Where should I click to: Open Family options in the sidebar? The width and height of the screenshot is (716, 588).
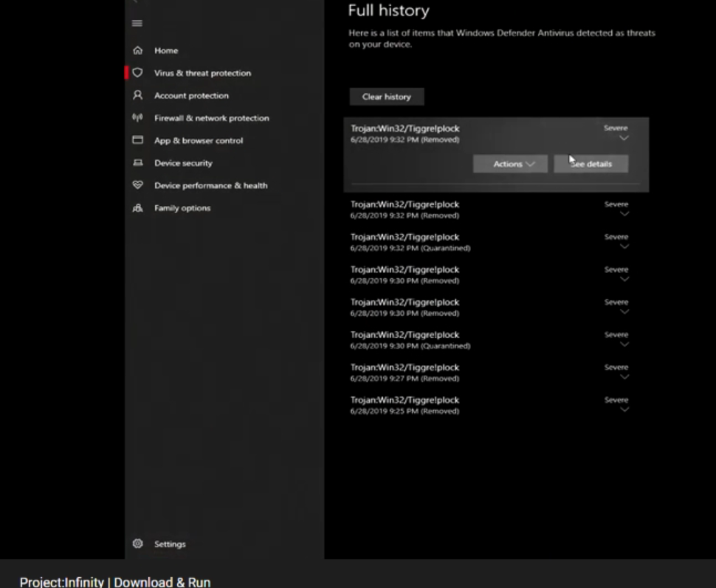182,208
